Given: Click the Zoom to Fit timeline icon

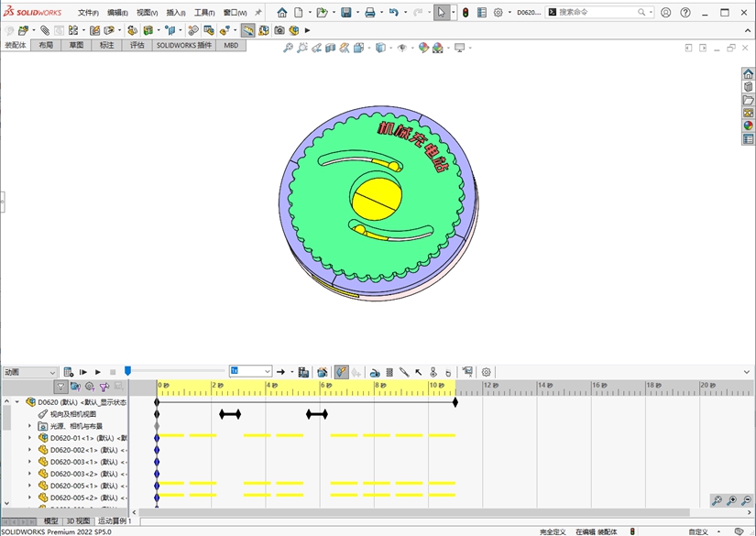Looking at the screenshot, I should (x=717, y=500).
